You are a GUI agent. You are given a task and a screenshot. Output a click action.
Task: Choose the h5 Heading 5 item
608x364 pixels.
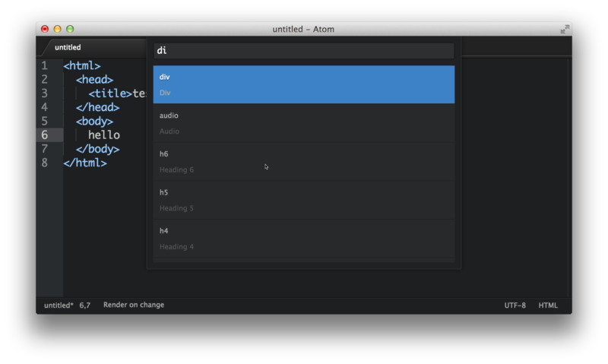(x=303, y=200)
